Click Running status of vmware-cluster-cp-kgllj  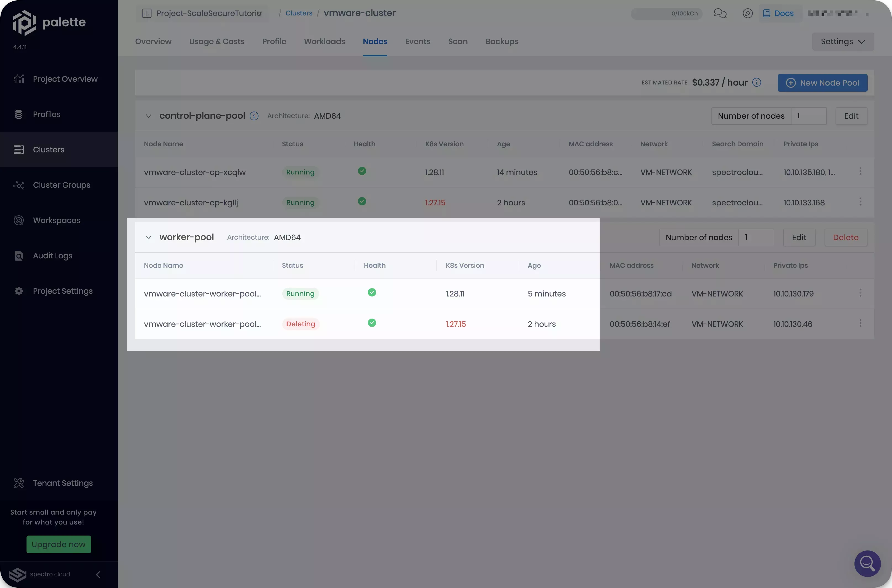[300, 203]
